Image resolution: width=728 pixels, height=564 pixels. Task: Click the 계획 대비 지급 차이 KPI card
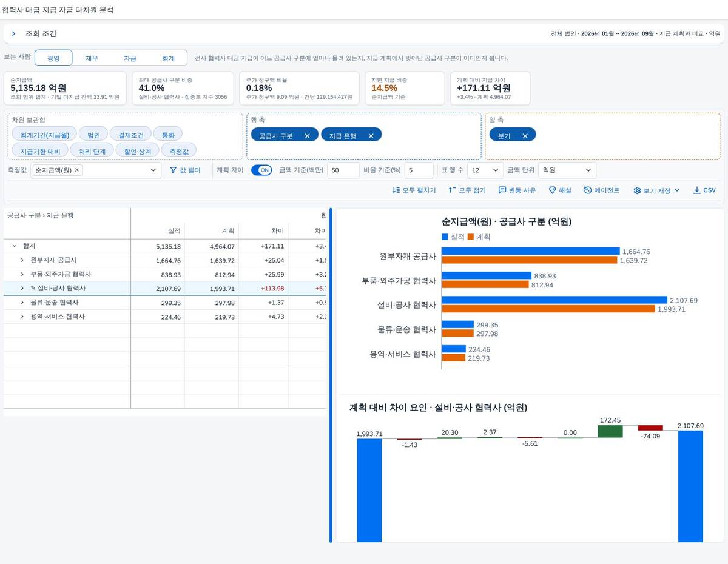(490, 88)
